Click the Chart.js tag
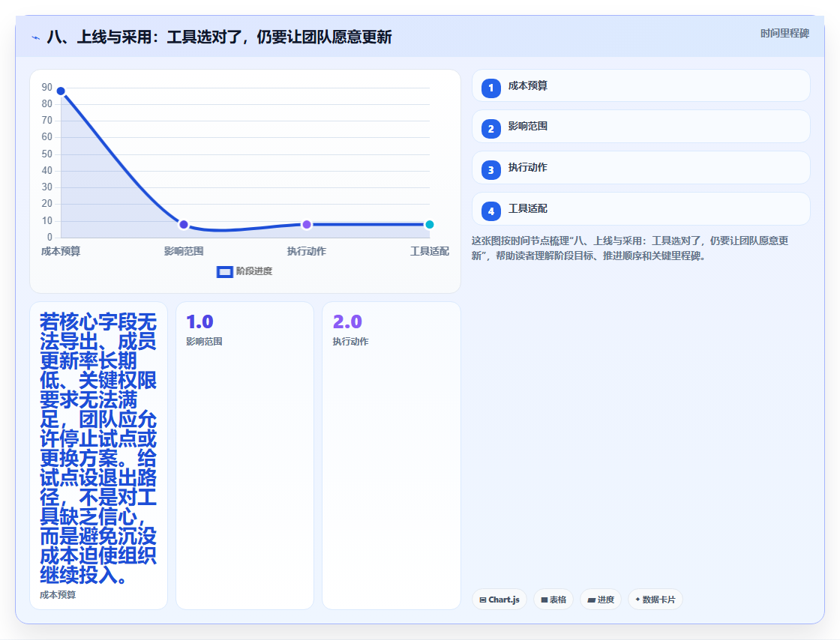 point(499,600)
